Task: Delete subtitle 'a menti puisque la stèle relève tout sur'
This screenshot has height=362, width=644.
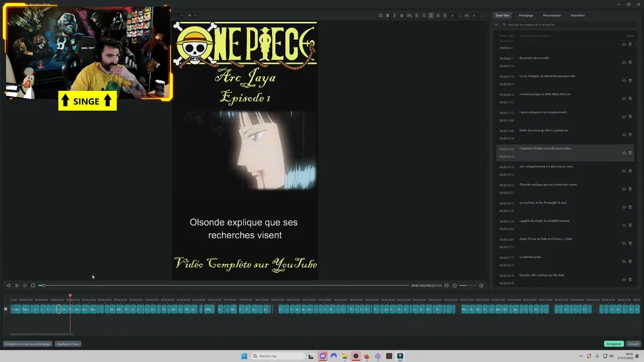Action: coord(630,99)
